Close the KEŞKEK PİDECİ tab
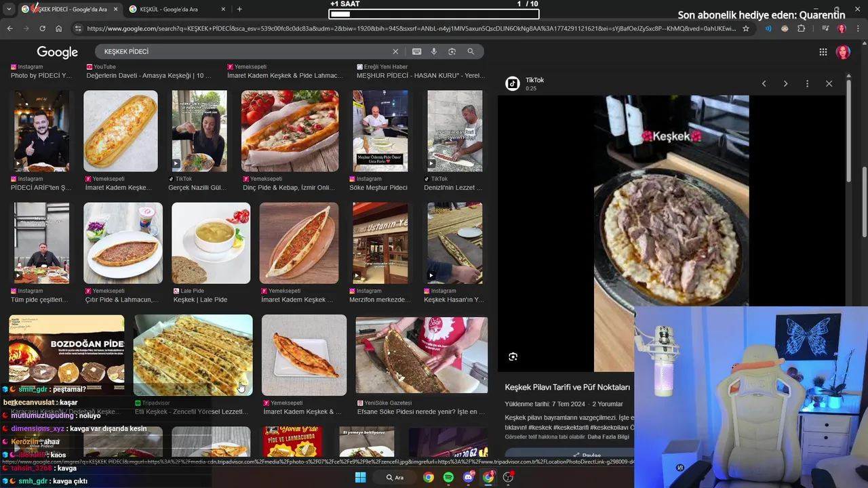This screenshot has width=868, height=488. click(115, 9)
